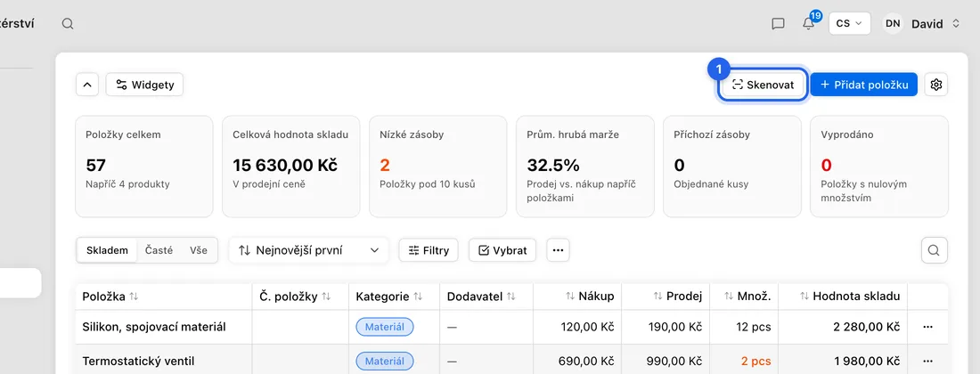Click Materiál tag in Silikon row
This screenshot has width=980, height=374.
pos(384,327)
